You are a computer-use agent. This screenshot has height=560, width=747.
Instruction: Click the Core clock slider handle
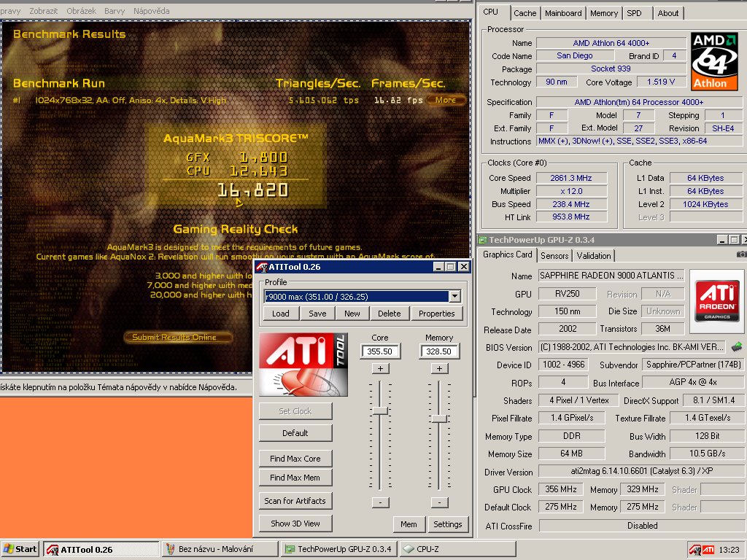[x=380, y=411]
